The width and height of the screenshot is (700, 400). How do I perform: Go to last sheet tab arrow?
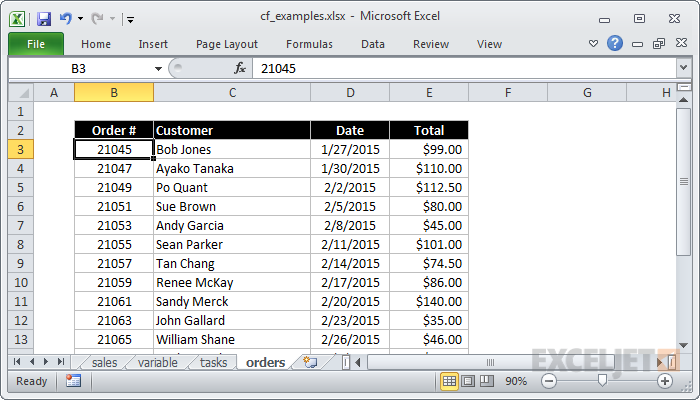click(x=61, y=362)
